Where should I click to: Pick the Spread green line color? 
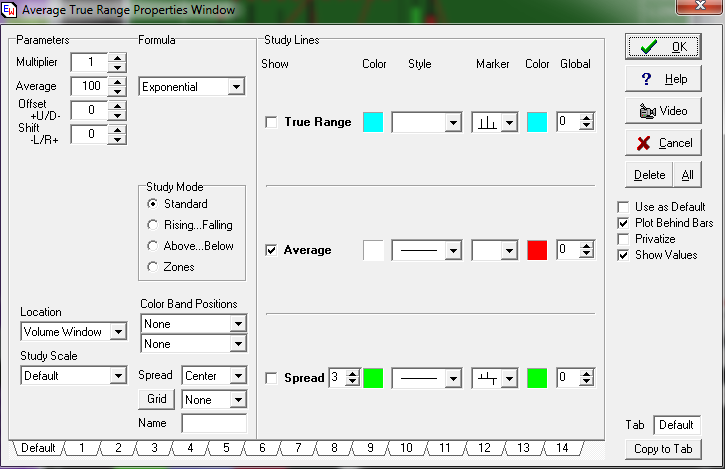tap(373, 378)
